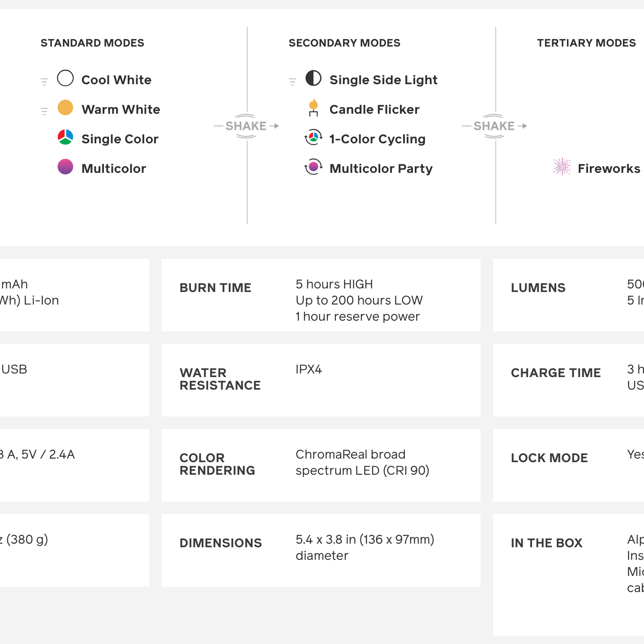Click the dimmer lines beside Single Side Light

pos(292,82)
